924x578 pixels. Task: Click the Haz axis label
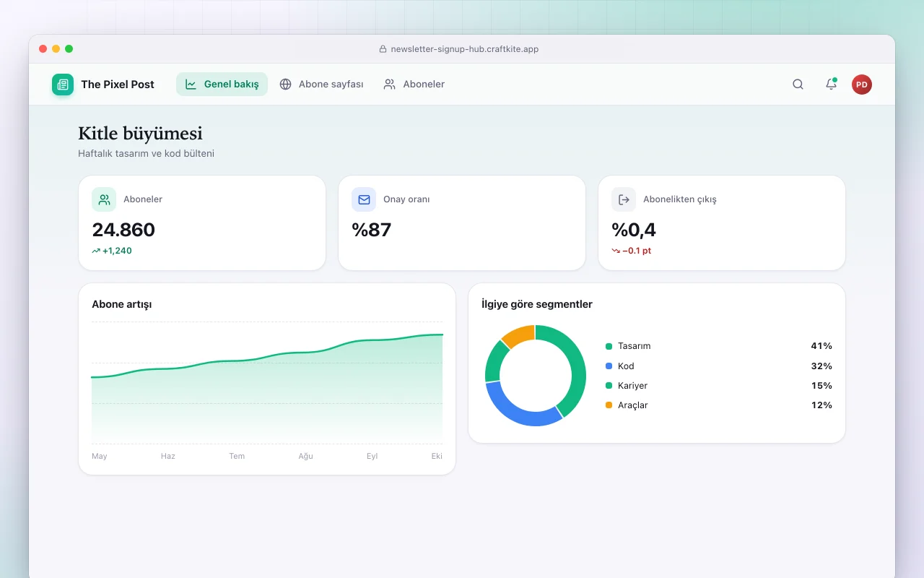pyautogui.click(x=168, y=456)
